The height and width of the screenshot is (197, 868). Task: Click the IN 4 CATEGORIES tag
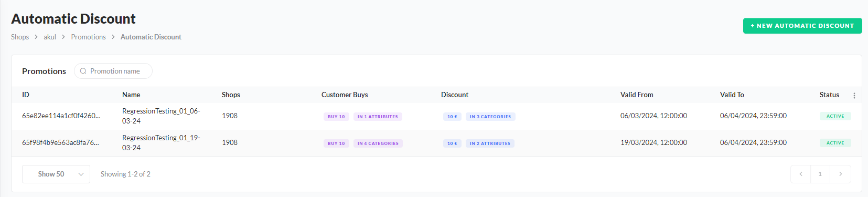click(x=378, y=143)
